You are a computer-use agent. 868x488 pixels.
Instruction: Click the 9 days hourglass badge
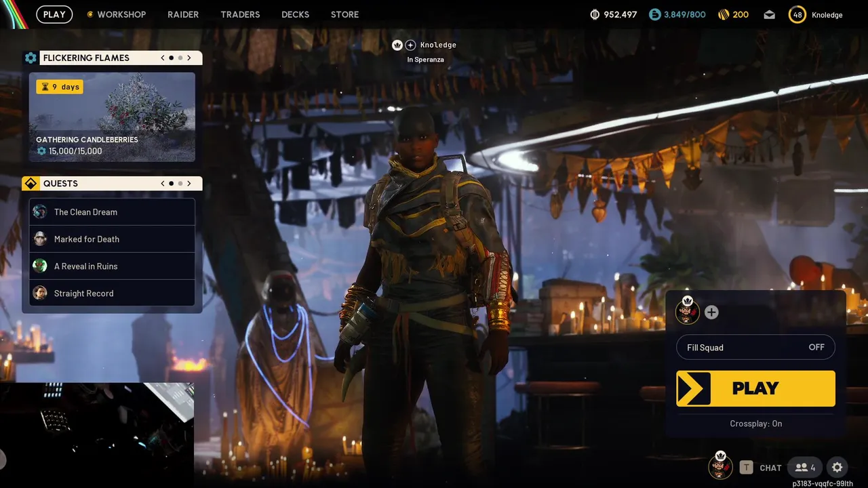60,87
